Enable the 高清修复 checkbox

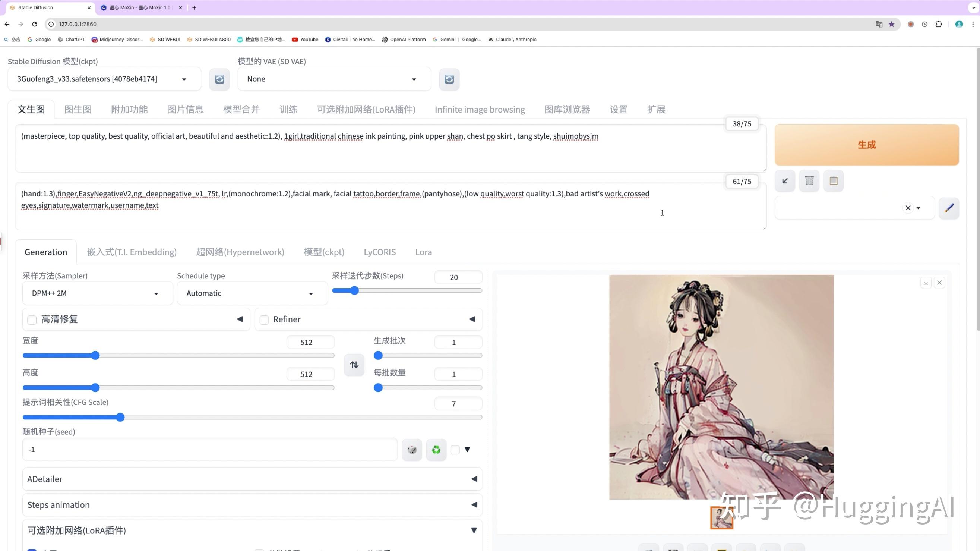pos(32,319)
